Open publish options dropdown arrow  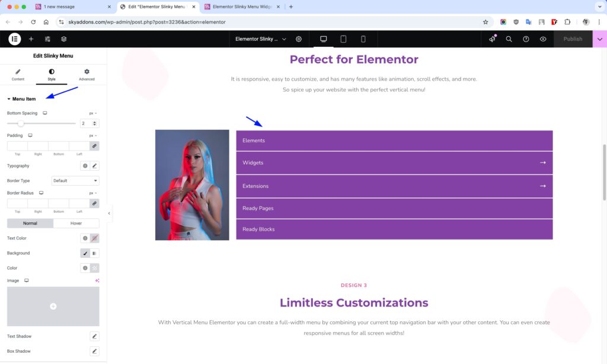click(x=600, y=39)
